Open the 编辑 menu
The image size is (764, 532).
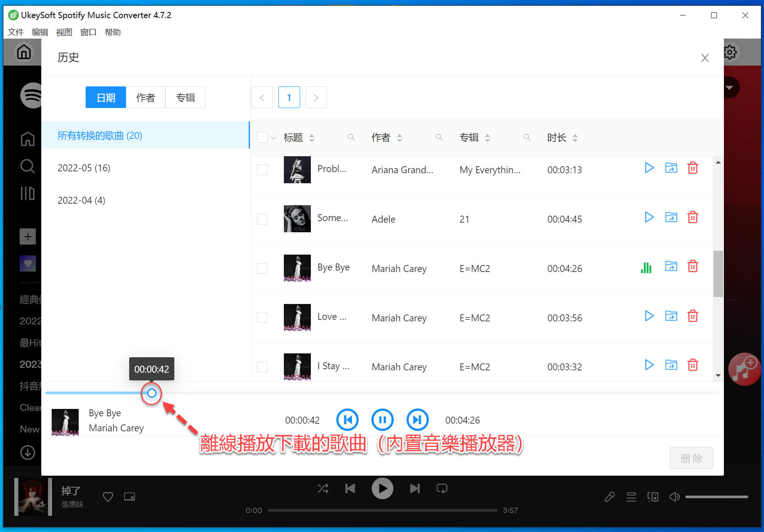pos(40,32)
